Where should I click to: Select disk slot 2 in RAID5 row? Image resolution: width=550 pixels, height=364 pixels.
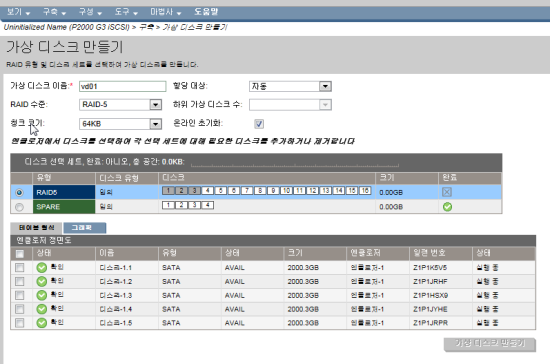click(181, 190)
